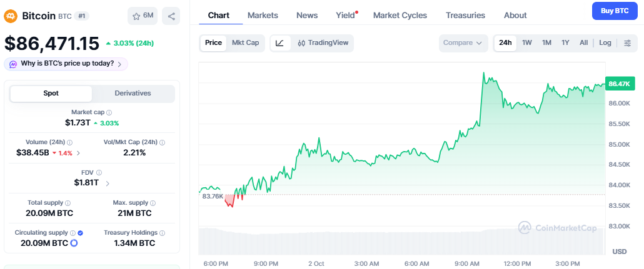The image size is (644, 269).
Task: Set chart range to 24h
Action: (x=505, y=42)
